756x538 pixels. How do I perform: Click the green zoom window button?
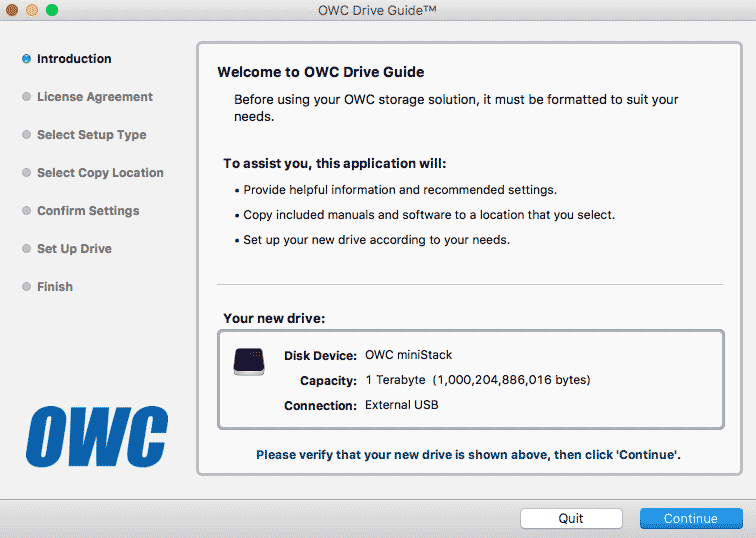(x=51, y=10)
